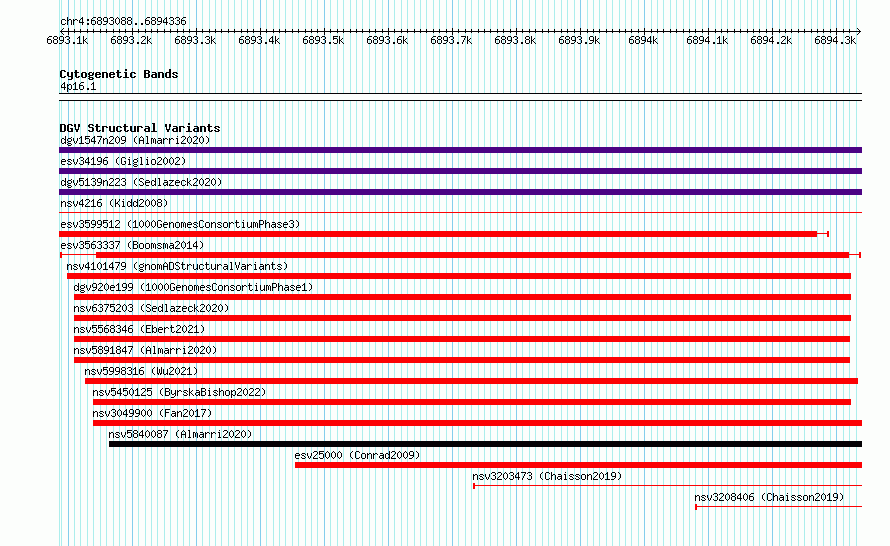The image size is (890, 546).
Task: Click the purple bar under dgv5139n223
Action: point(460,192)
